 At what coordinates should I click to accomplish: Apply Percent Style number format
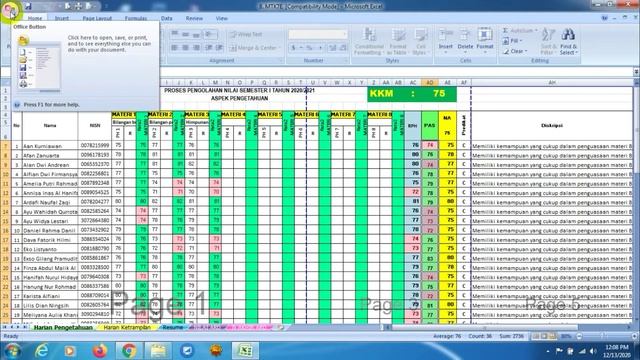(309, 48)
